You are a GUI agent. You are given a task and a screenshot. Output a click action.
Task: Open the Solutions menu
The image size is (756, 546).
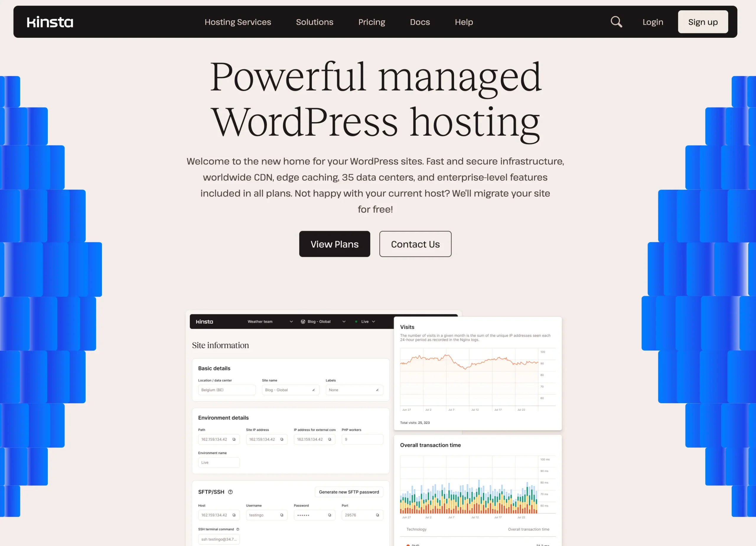coord(315,22)
